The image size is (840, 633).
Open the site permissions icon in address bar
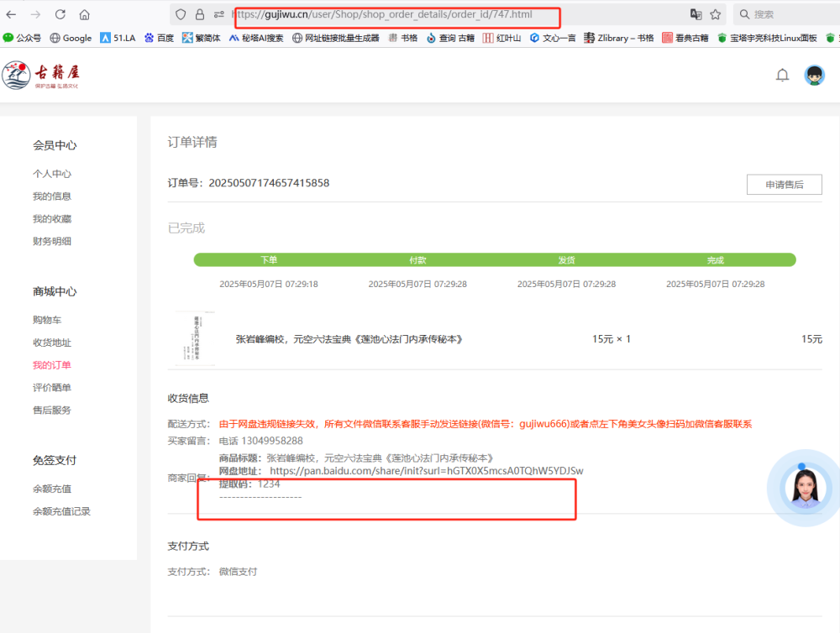tap(218, 14)
